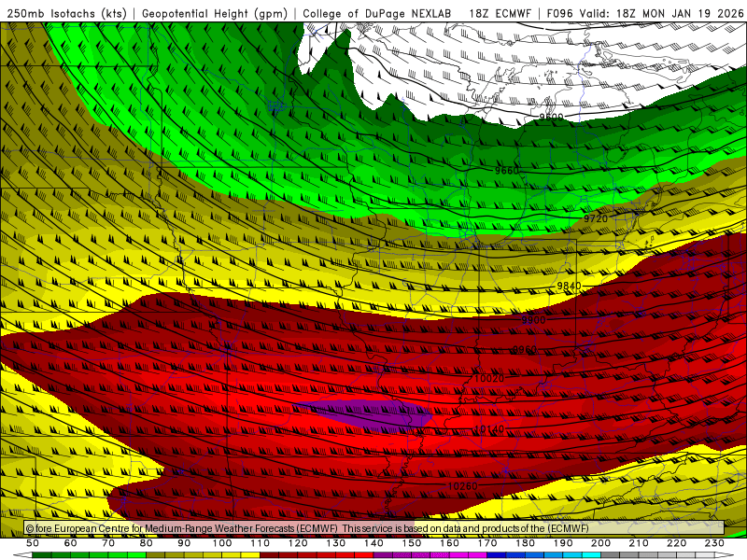The height and width of the screenshot is (560, 747).
Task: Click the 50 value on the color scale
Action: pos(33,543)
